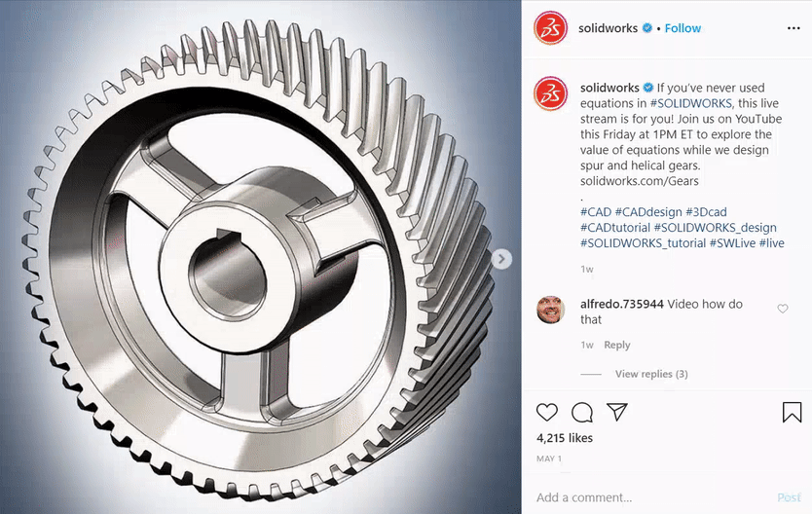Image resolution: width=812 pixels, height=514 pixels.
Task: Open the comment bubble icon
Action: click(x=582, y=412)
